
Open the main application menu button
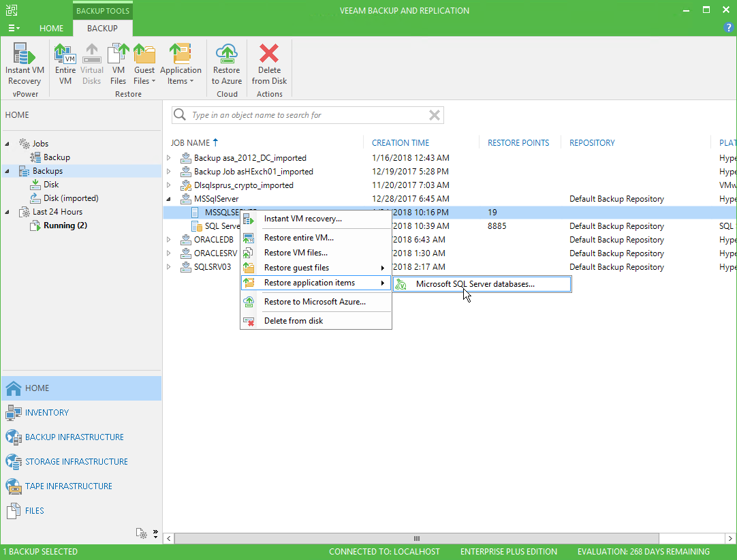pos(14,28)
